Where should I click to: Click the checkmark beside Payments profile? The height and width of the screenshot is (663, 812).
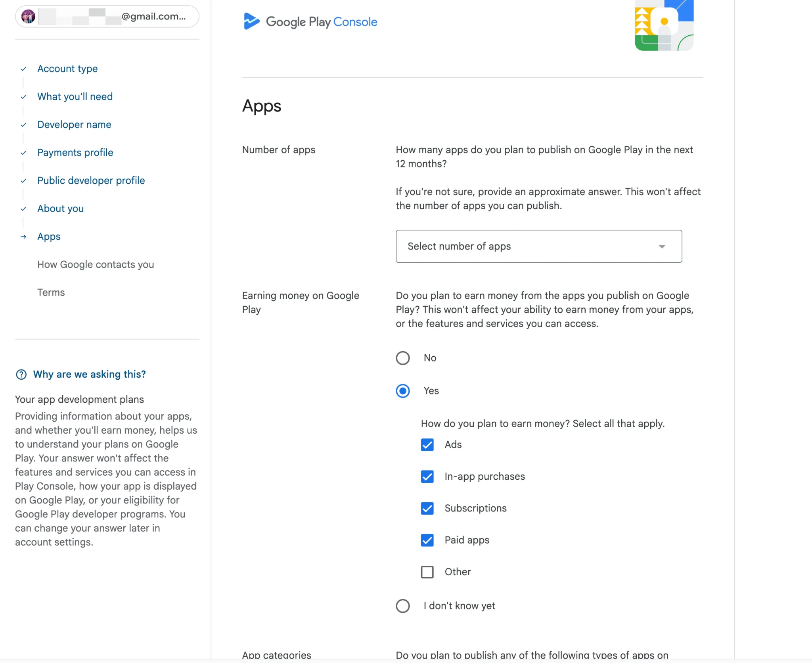[23, 153]
